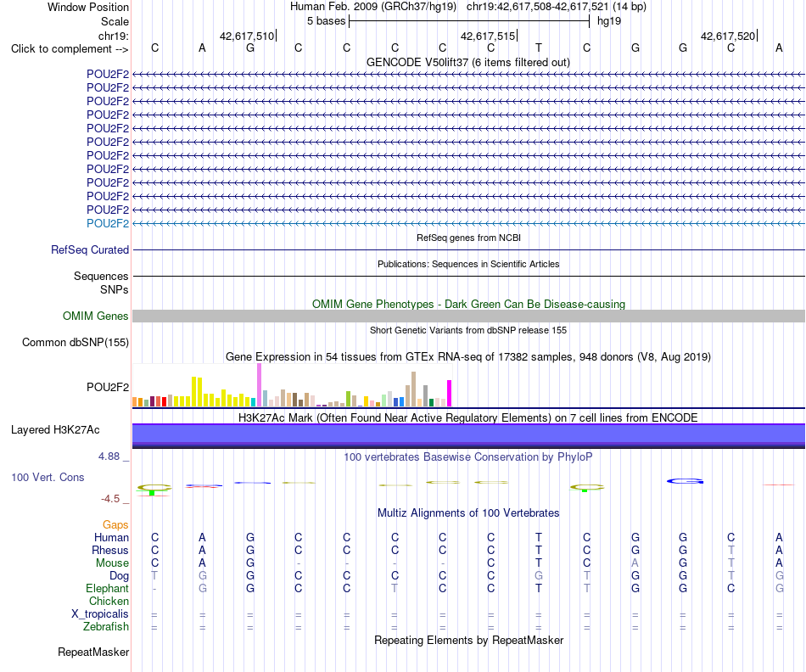
Task: Click the 'X_tropicalis' species label
Action: (x=100, y=614)
